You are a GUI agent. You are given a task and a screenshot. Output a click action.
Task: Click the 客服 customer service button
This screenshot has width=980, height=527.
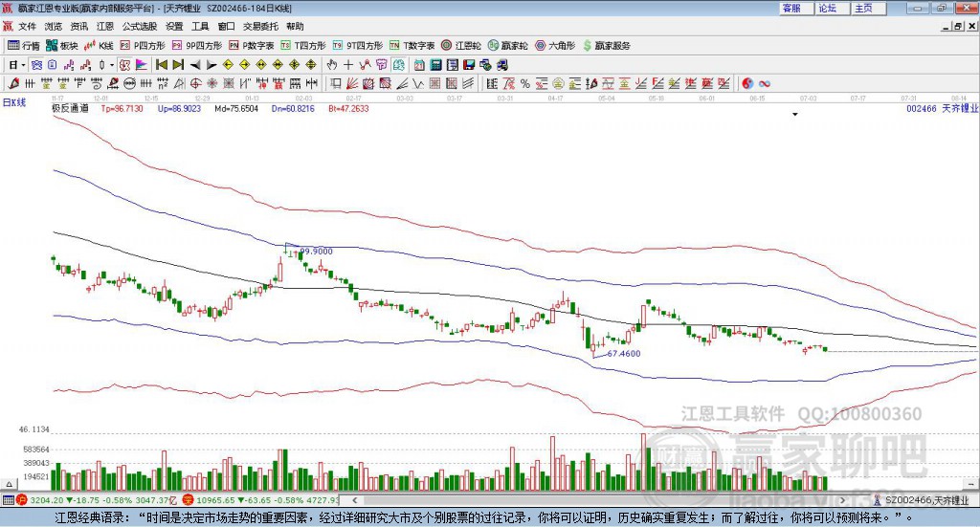796,8
